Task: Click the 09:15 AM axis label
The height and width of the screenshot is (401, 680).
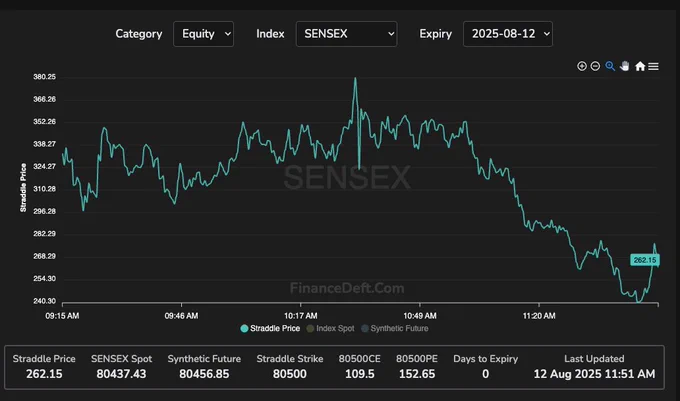Action: [62, 316]
